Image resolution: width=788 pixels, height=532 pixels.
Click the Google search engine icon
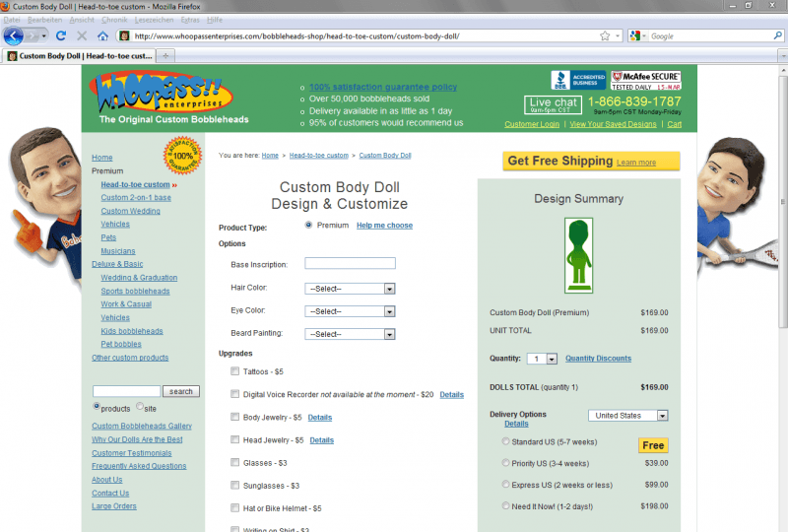(634, 36)
